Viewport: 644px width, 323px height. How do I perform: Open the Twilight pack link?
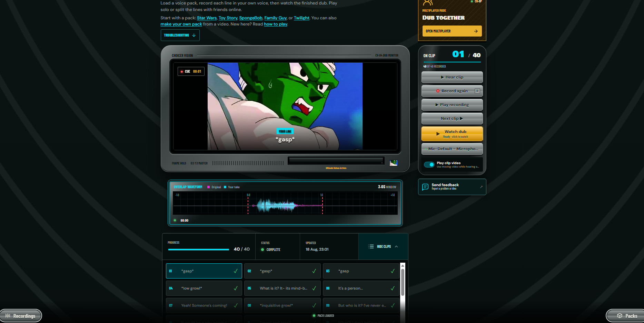point(301,18)
